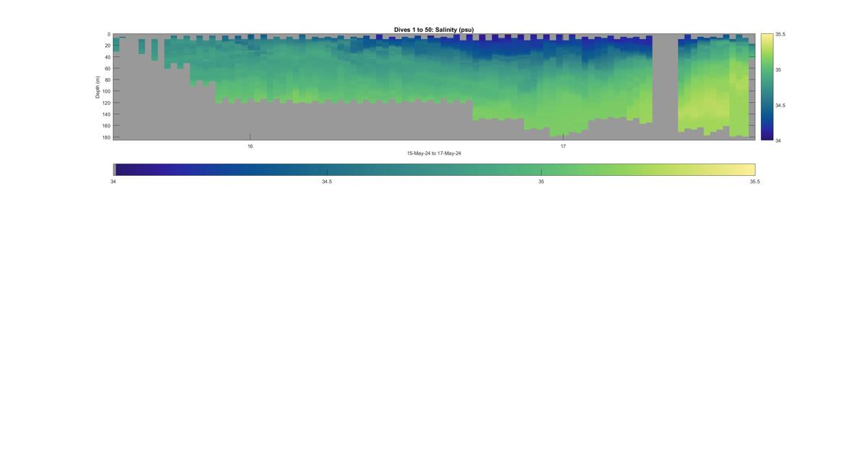The width and height of the screenshot is (868, 450).
Task: Click the depth tick label '180'
Action: click(106, 137)
